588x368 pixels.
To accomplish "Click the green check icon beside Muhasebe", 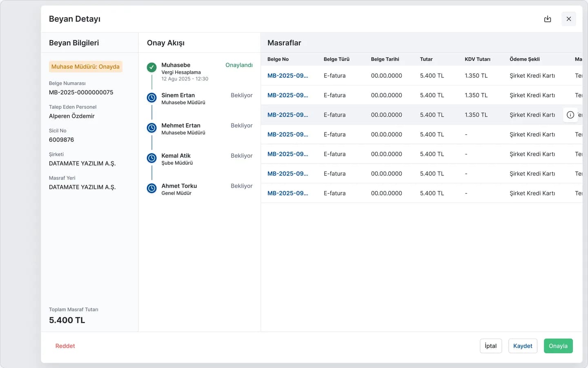I will (x=152, y=67).
